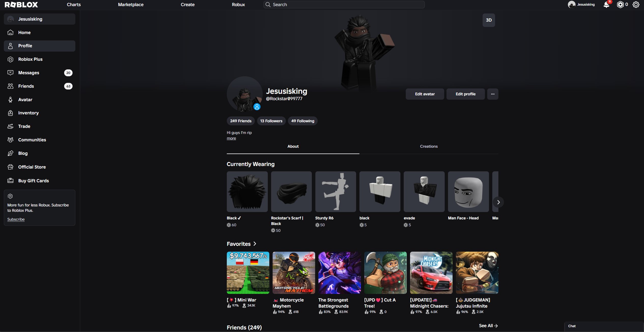The height and width of the screenshot is (332, 644).
Task: View the 49 Following list
Action: (x=303, y=121)
